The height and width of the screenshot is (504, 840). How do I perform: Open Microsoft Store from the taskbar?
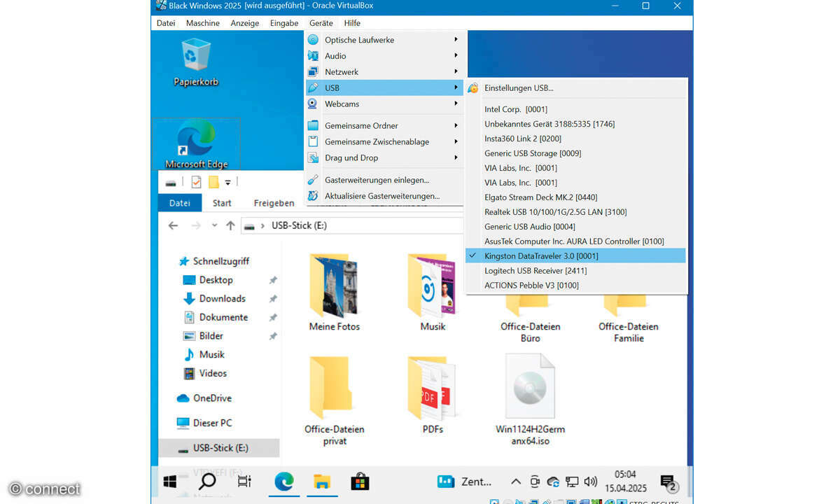tap(359, 481)
